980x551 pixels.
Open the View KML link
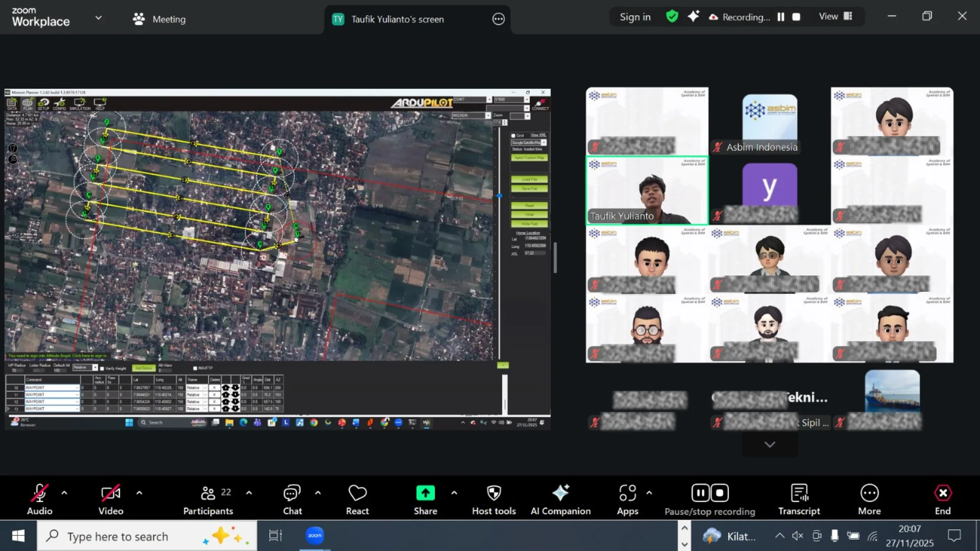click(540, 135)
